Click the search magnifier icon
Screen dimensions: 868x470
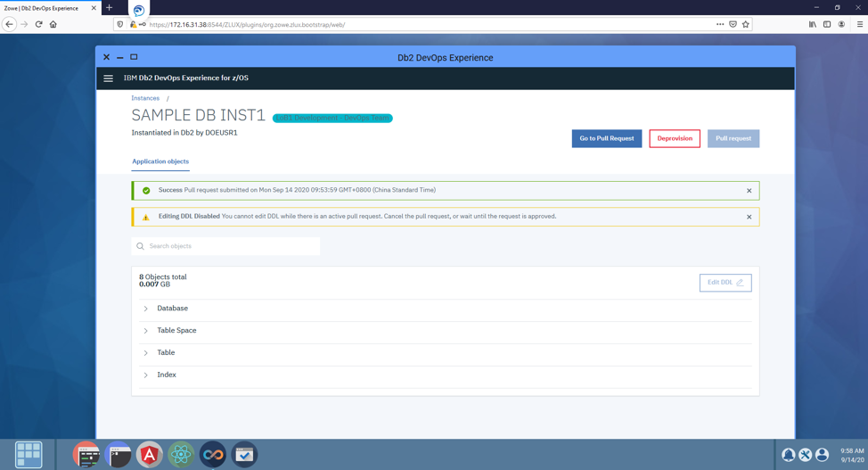click(x=140, y=246)
